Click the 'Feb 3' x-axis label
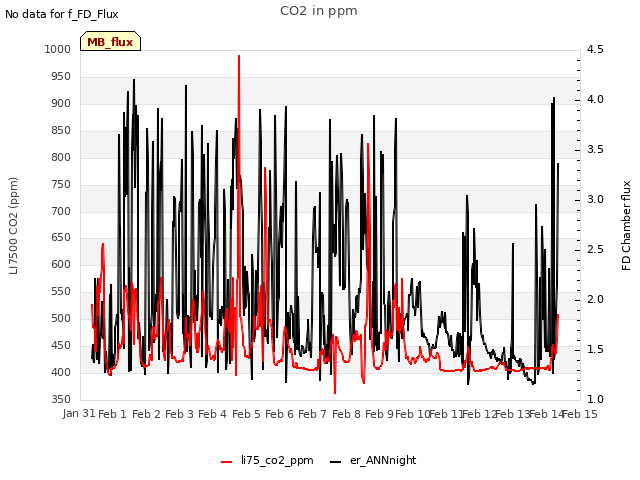The height and width of the screenshot is (480, 640). [x=180, y=414]
